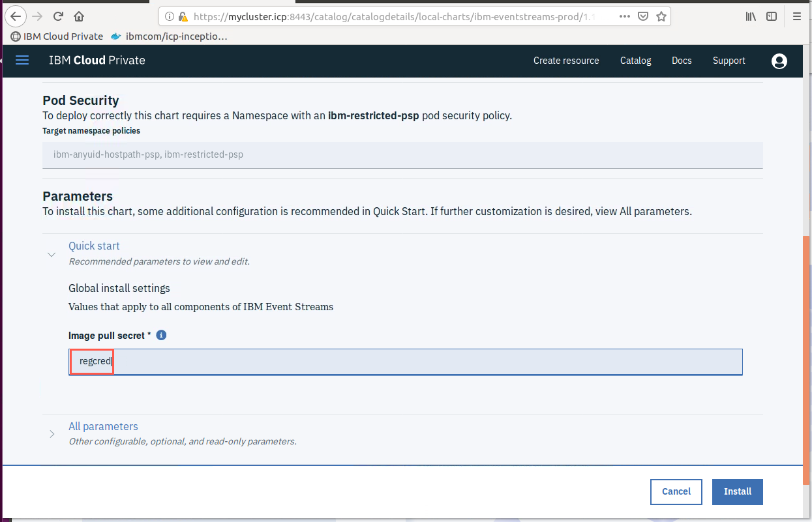The height and width of the screenshot is (522, 812).
Task: Cancel the chart installation
Action: pos(676,491)
